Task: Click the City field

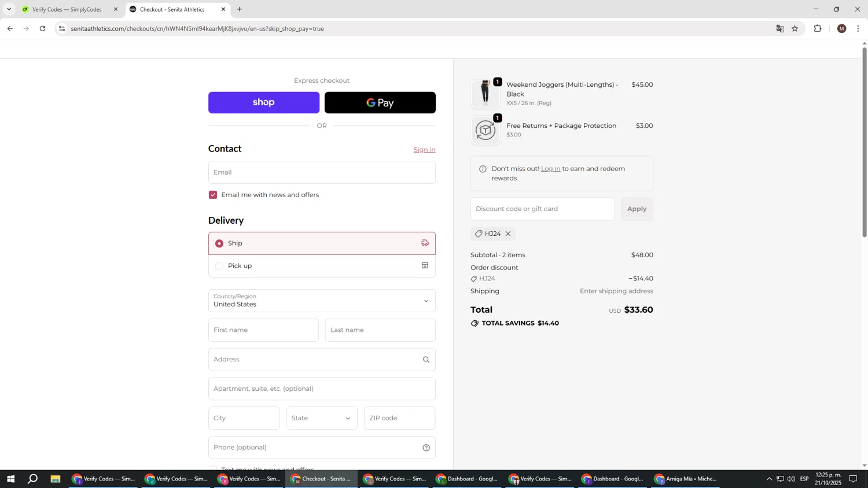Action: (x=244, y=418)
